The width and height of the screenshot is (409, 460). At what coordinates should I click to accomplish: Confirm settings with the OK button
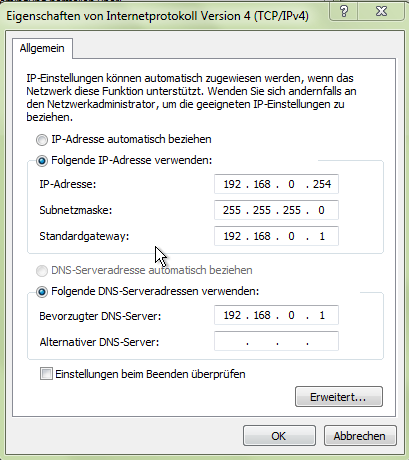click(x=279, y=436)
